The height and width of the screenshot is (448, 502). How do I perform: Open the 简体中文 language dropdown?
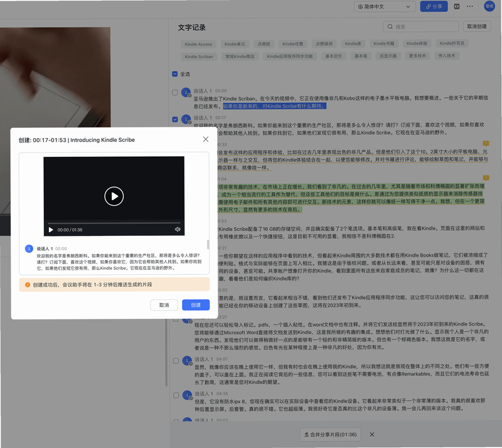tap(385, 7)
